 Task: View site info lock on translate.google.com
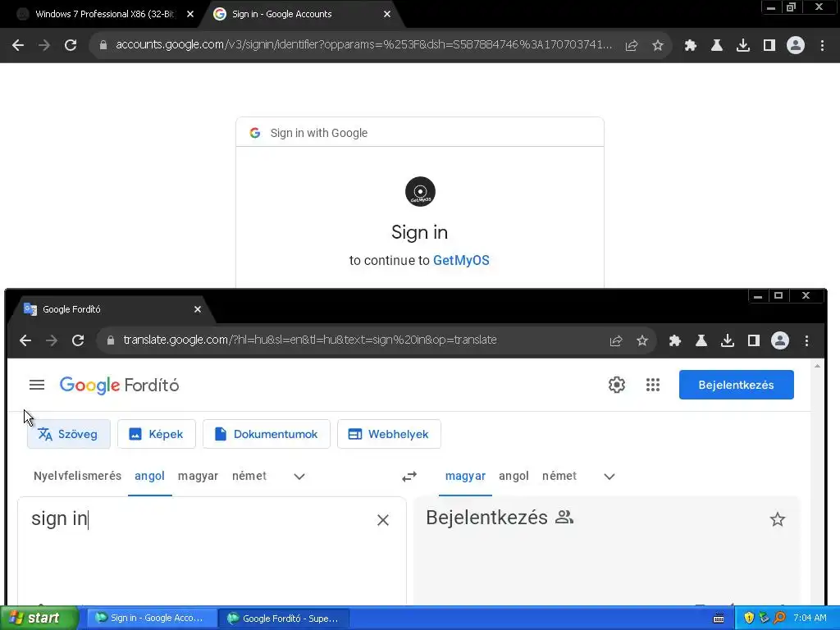pos(111,340)
